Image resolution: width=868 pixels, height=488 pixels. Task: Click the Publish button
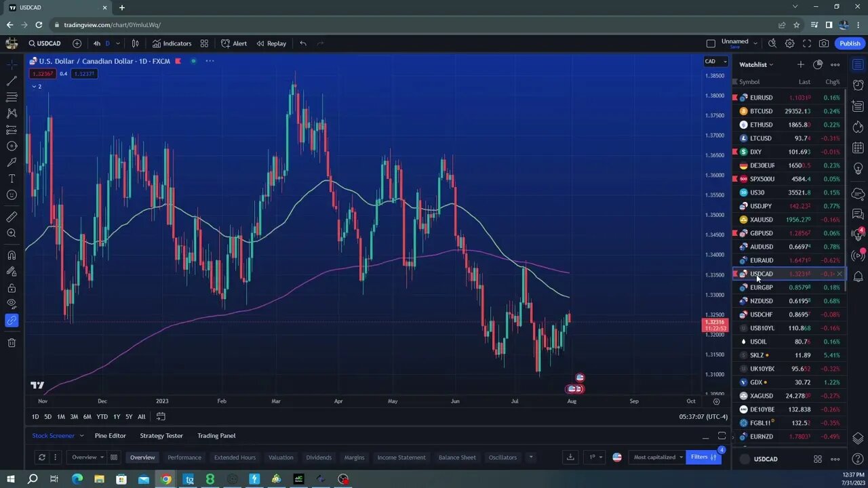(x=850, y=43)
